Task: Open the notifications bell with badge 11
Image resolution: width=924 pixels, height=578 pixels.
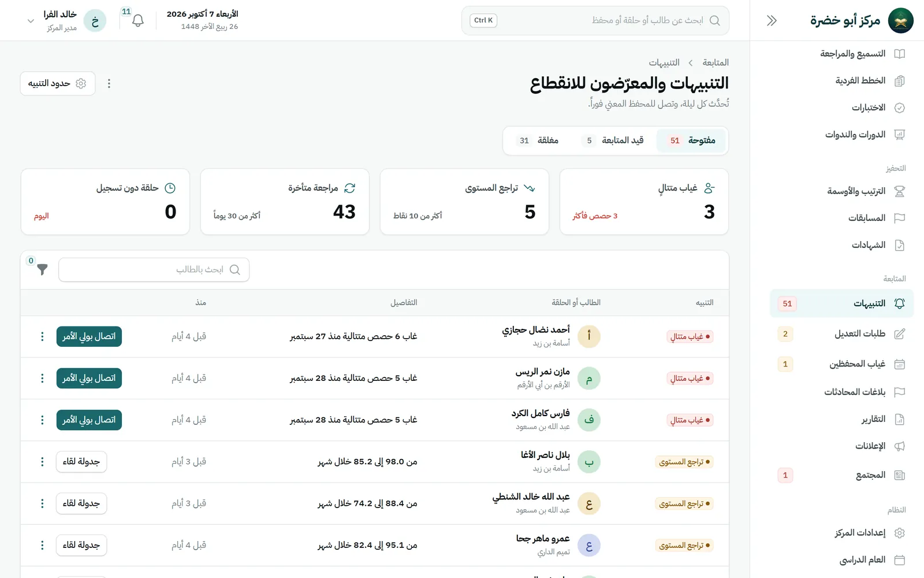Action: (x=137, y=21)
